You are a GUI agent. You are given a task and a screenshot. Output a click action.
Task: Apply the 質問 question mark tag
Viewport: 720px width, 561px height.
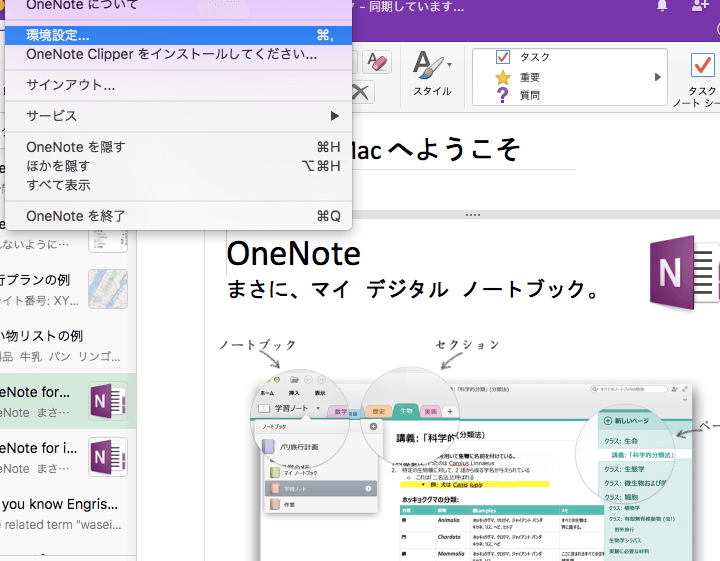(518, 95)
